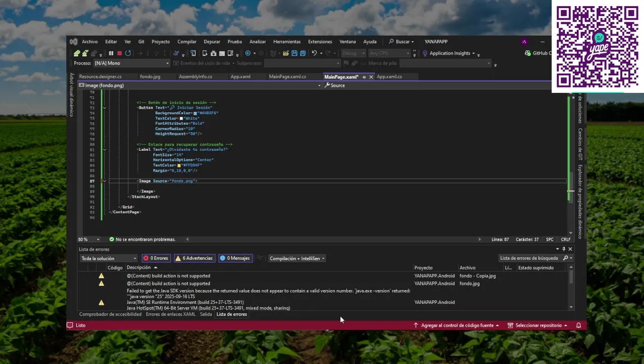Click the warning icon of fondo.jpg row
This screenshot has height=364, width=644.
101,284
